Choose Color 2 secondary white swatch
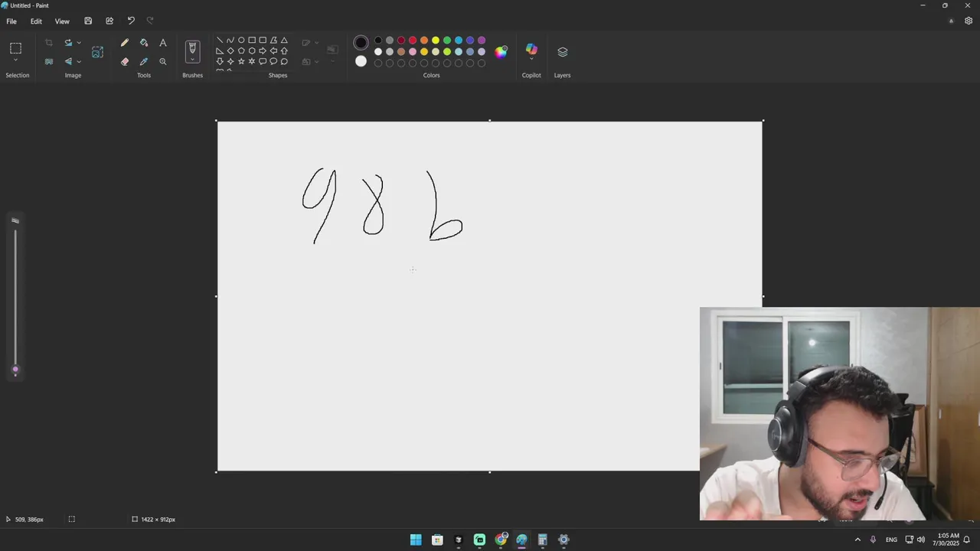 tap(361, 61)
